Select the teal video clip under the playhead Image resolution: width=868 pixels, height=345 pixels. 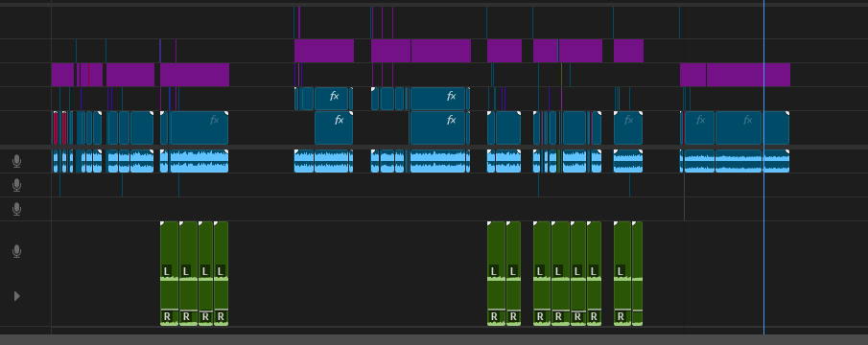[776, 127]
